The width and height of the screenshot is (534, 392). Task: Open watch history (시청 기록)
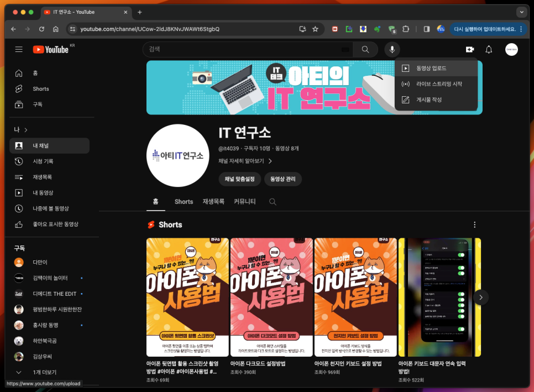click(50, 161)
